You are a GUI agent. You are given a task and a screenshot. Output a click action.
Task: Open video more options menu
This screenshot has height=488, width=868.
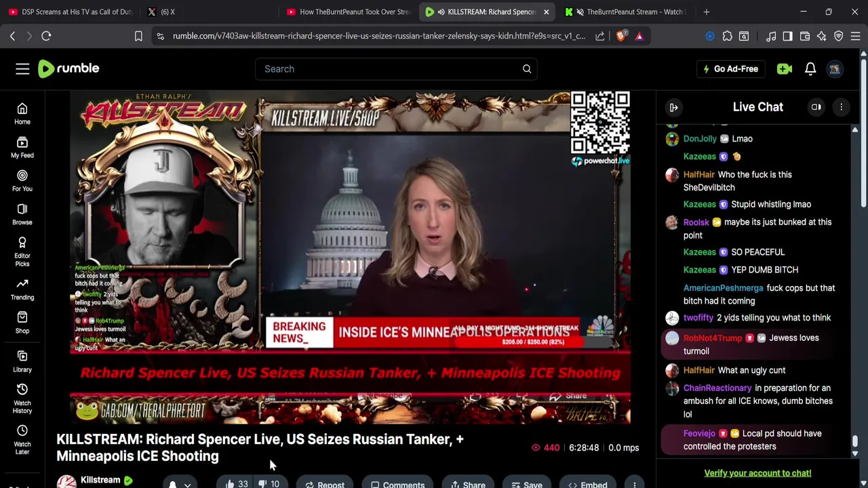[635, 484]
